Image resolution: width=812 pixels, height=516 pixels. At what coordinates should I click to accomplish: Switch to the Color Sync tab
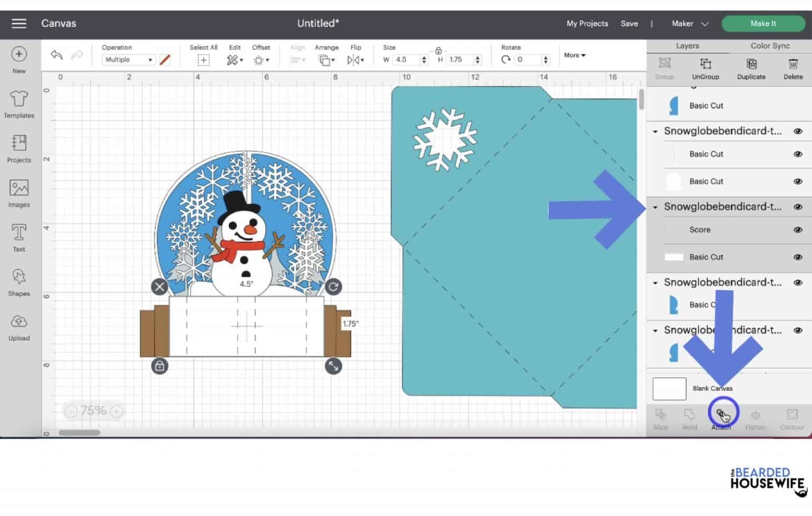click(769, 46)
